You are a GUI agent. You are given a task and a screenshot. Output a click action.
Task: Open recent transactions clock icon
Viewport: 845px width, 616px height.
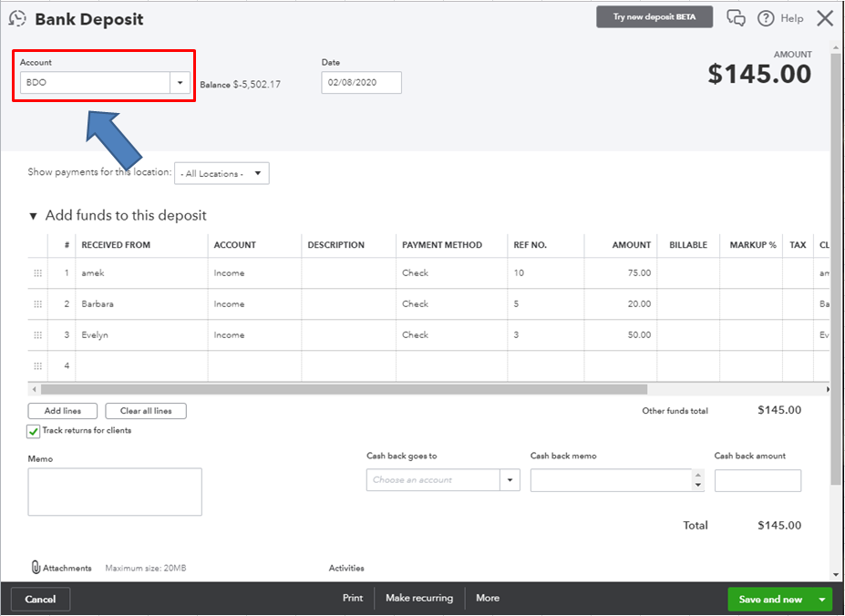[x=17, y=18]
